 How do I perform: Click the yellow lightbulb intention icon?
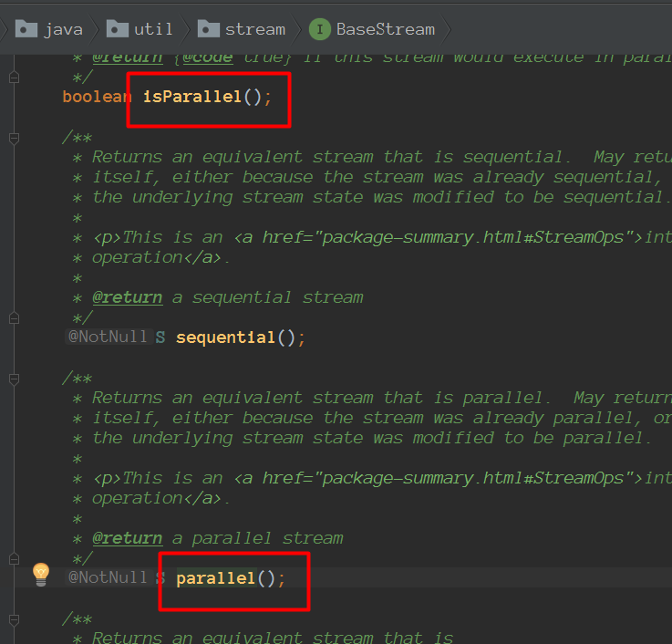point(41,574)
